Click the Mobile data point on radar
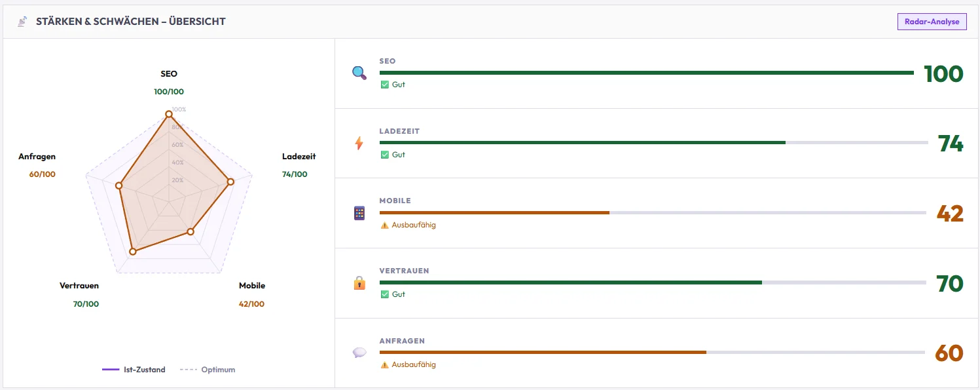This screenshot has width=980, height=390. [x=191, y=231]
